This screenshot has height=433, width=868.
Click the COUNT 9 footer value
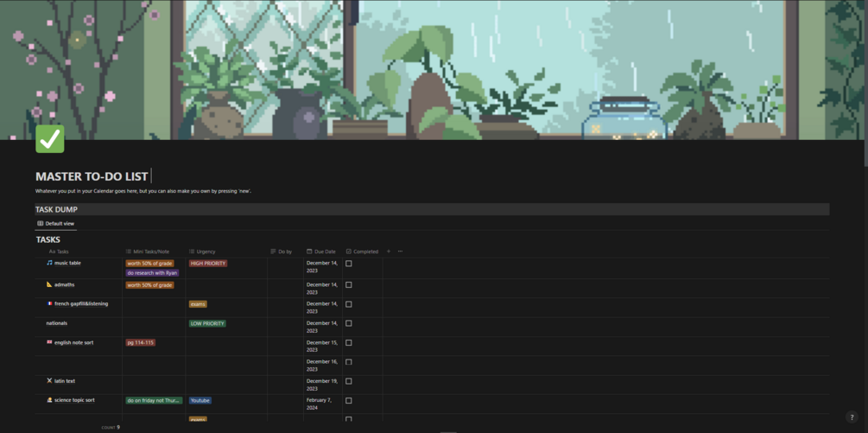pos(111,428)
